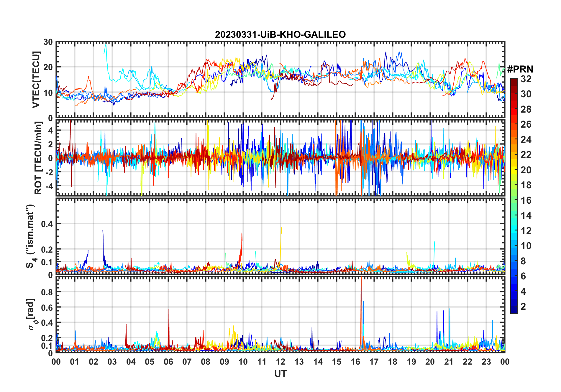The height and width of the screenshot is (392, 561).
Task: Click the colorbar tick label 8
Action: pyautogui.click(x=523, y=261)
